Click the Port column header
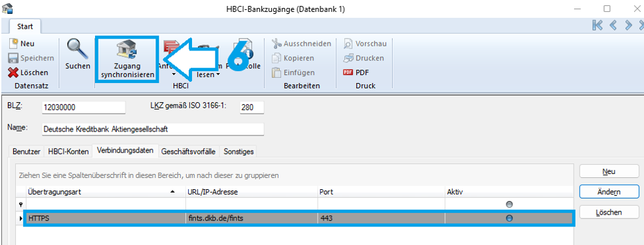644x245 pixels. click(381, 192)
